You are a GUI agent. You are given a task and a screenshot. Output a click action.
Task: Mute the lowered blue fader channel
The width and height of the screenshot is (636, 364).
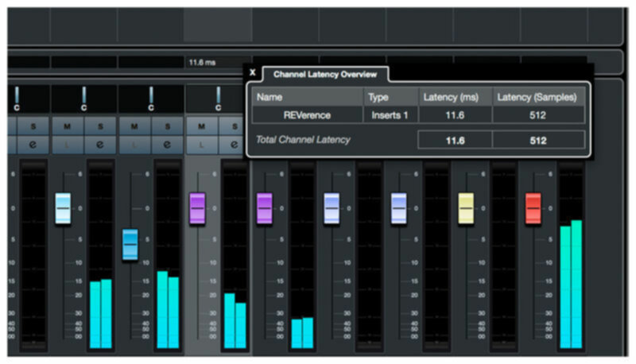[134, 126]
